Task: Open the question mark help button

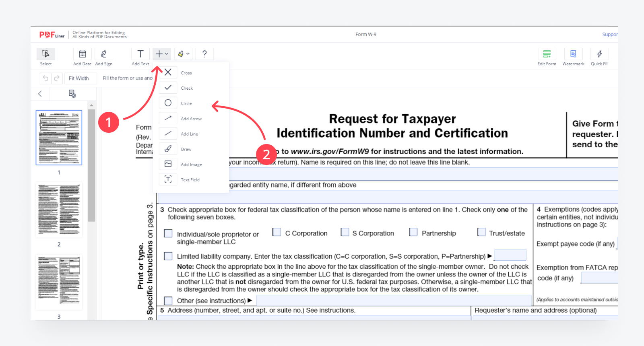Action: (x=204, y=54)
